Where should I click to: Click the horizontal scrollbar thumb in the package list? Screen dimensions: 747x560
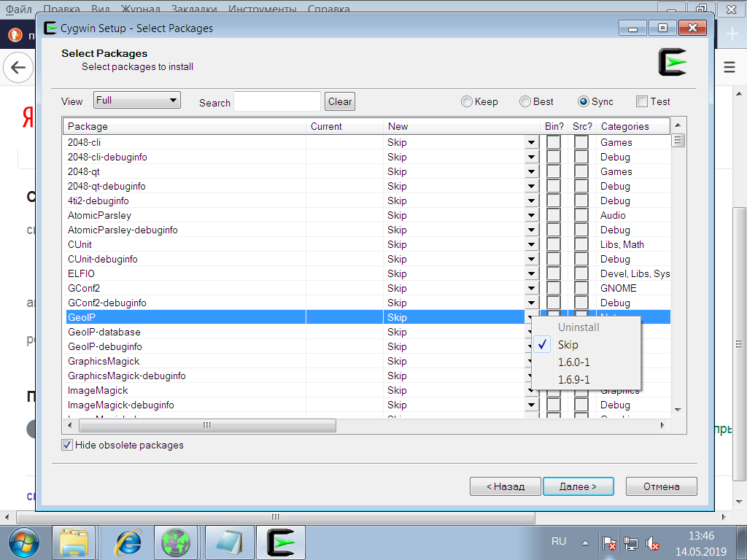tap(207, 425)
